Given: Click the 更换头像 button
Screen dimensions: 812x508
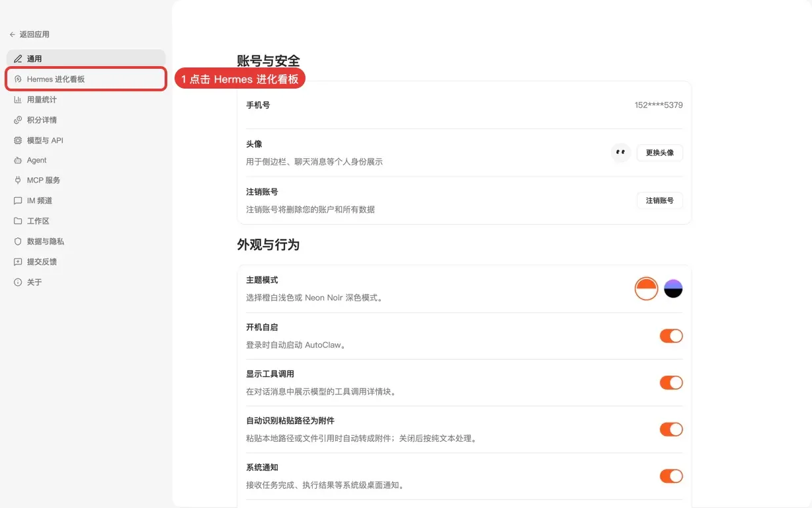Looking at the screenshot, I should (660, 153).
